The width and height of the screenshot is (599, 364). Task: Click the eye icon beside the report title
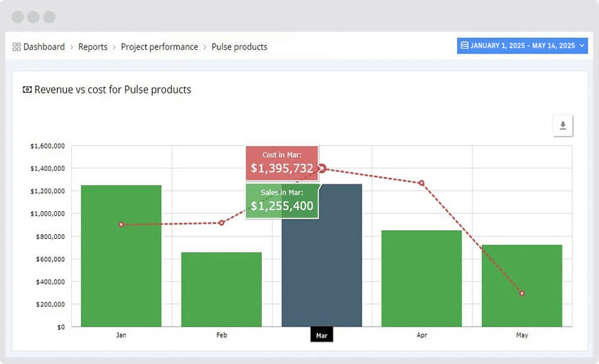point(27,89)
